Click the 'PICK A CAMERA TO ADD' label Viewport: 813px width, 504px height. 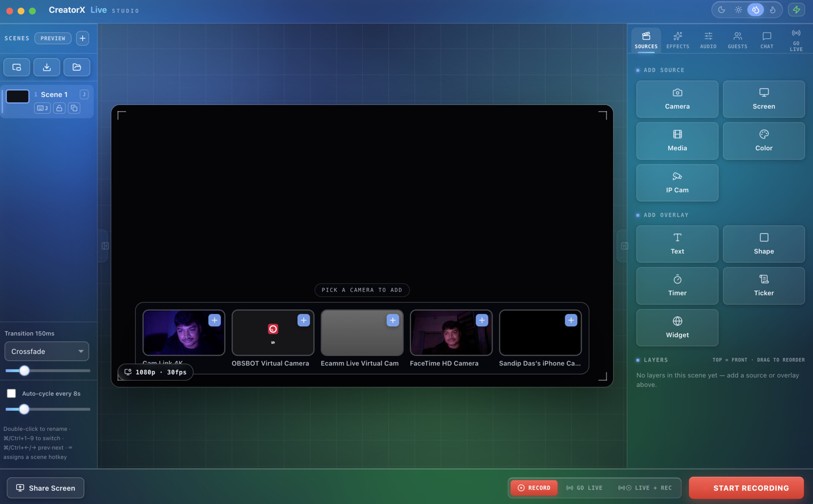pos(362,290)
